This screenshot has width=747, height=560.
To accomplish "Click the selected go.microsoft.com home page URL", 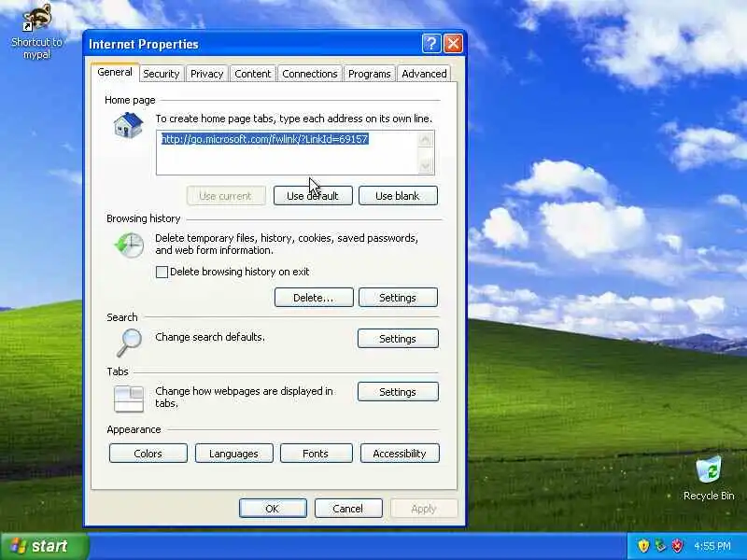I will point(265,139).
